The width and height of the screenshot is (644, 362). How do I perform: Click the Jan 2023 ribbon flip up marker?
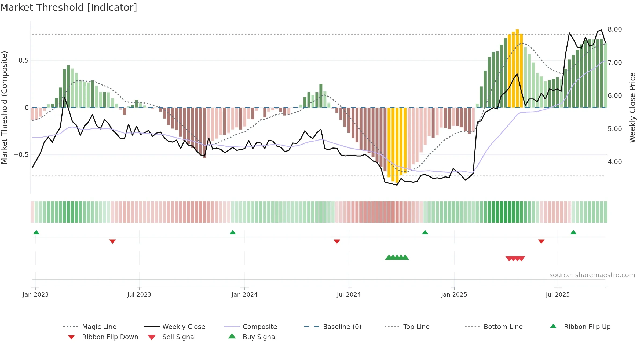point(36,232)
